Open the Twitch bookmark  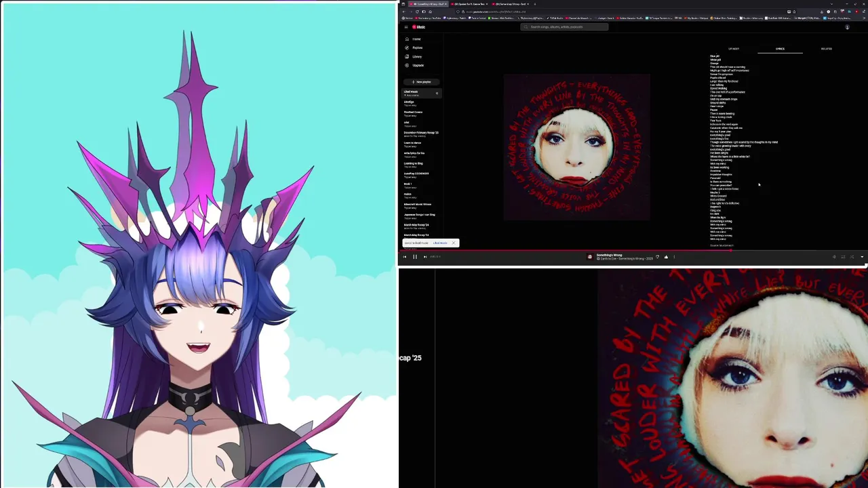pyautogui.click(x=456, y=18)
